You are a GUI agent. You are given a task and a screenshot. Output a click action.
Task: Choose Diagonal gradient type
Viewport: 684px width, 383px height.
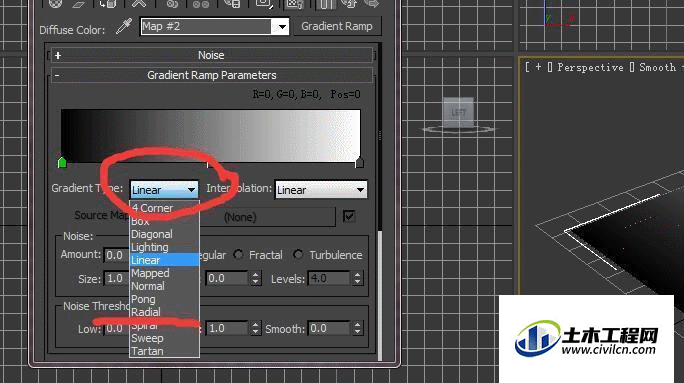165,234
